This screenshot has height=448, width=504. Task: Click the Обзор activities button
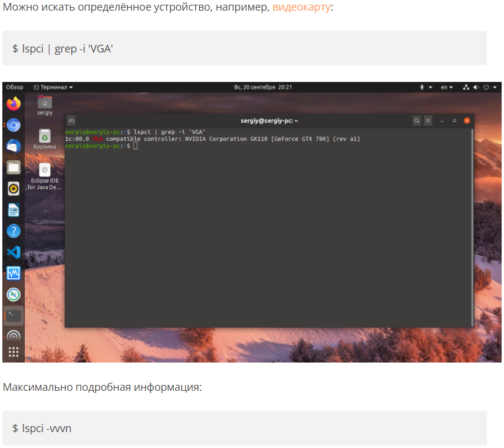click(x=15, y=87)
